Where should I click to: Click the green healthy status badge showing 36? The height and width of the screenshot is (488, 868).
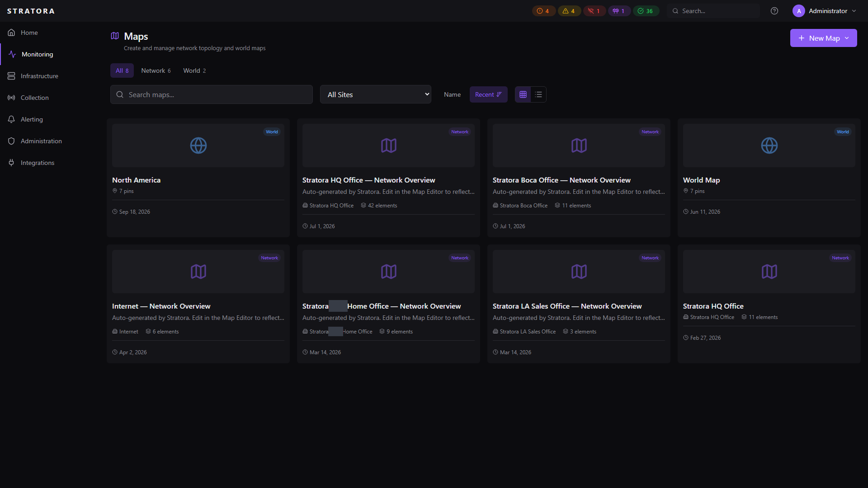coord(646,11)
